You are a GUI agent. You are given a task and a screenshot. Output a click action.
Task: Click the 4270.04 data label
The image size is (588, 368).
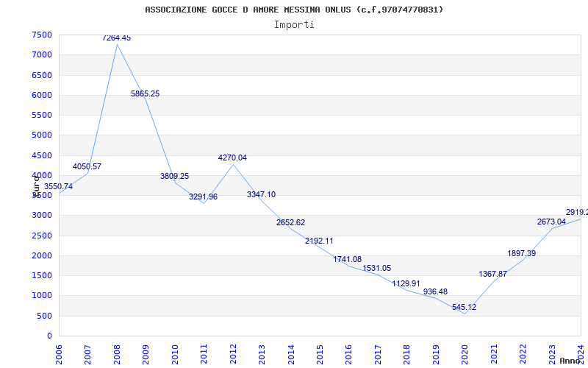pos(232,158)
